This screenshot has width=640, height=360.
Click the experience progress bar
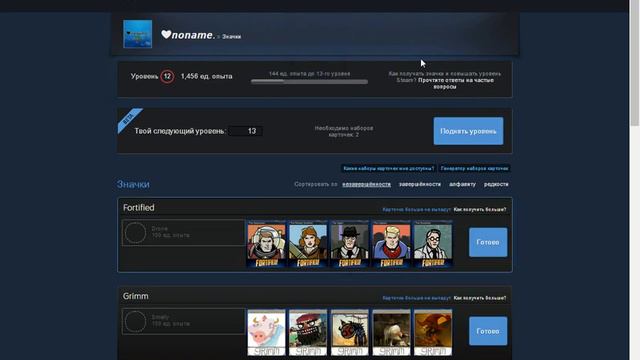[309, 82]
